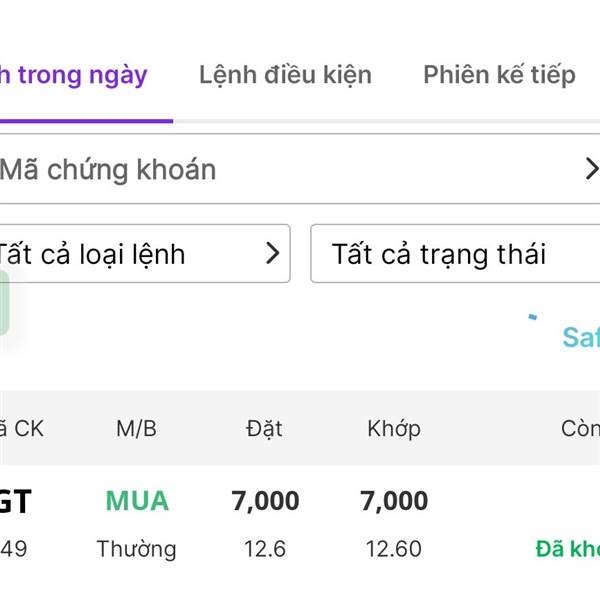Click the 'Đã kh' status text
The height and width of the screenshot is (600, 600).
tap(567, 549)
